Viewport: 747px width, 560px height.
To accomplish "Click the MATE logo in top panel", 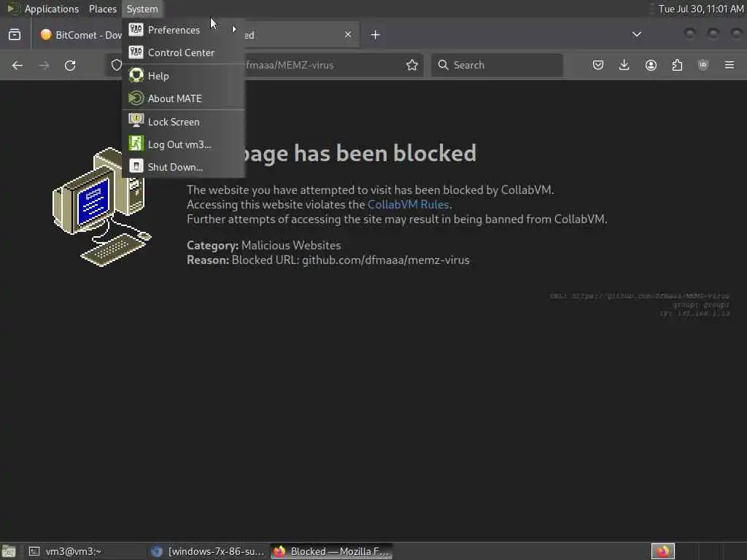I will coord(12,9).
